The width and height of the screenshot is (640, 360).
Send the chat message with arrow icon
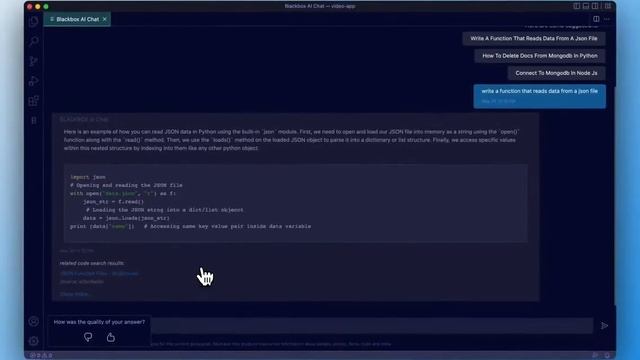[604, 326]
